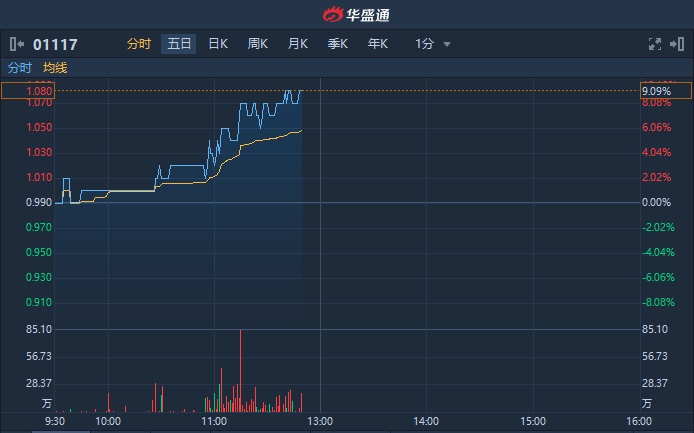Toggle the 均线 average line legend
Image resolution: width=694 pixels, height=433 pixels.
coord(55,68)
